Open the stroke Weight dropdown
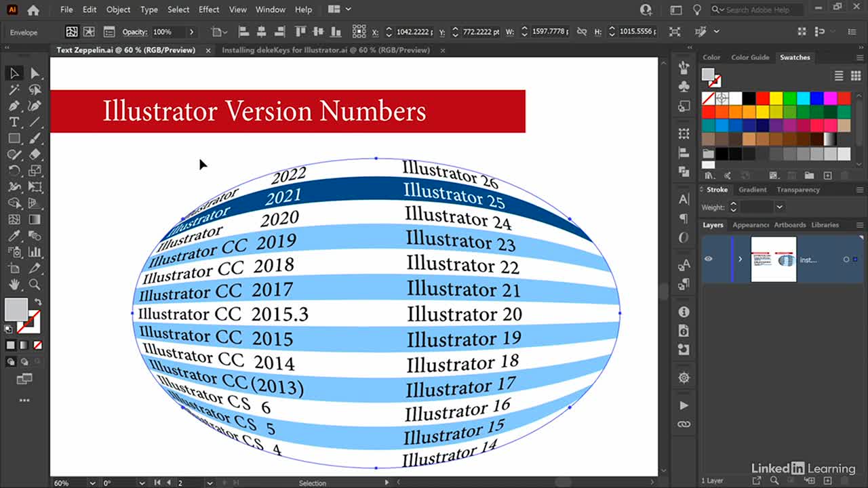Screen dimensions: 868x488 pos(779,207)
